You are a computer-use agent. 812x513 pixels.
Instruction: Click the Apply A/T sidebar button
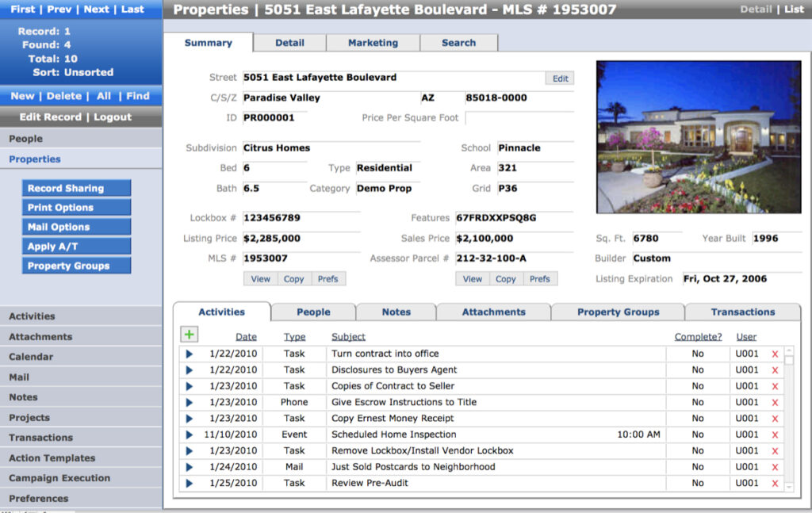76,247
